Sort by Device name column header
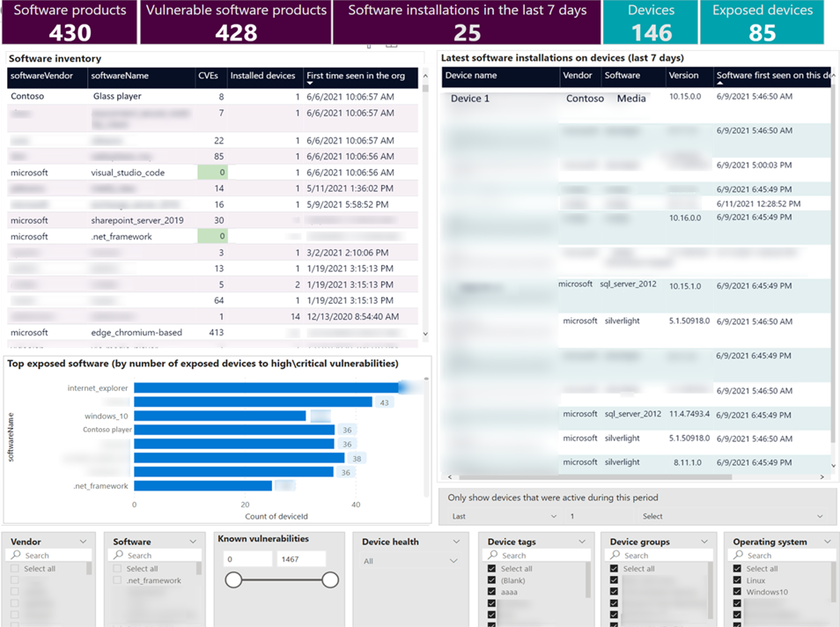 (x=501, y=76)
